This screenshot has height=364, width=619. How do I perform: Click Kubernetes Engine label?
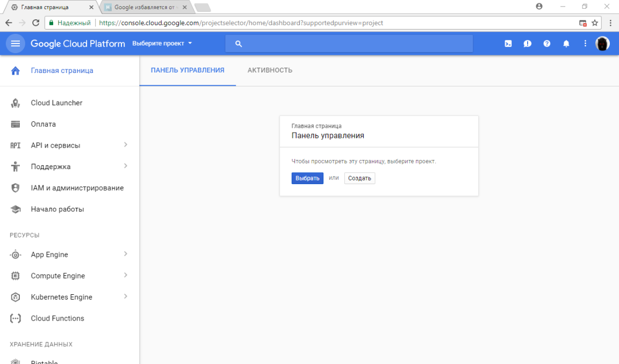tap(62, 297)
